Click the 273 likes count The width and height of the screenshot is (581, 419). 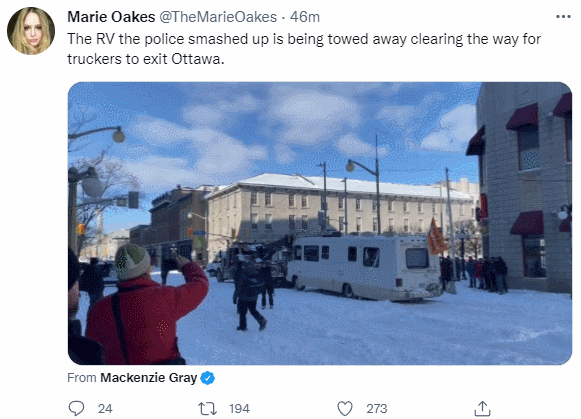tap(377, 409)
